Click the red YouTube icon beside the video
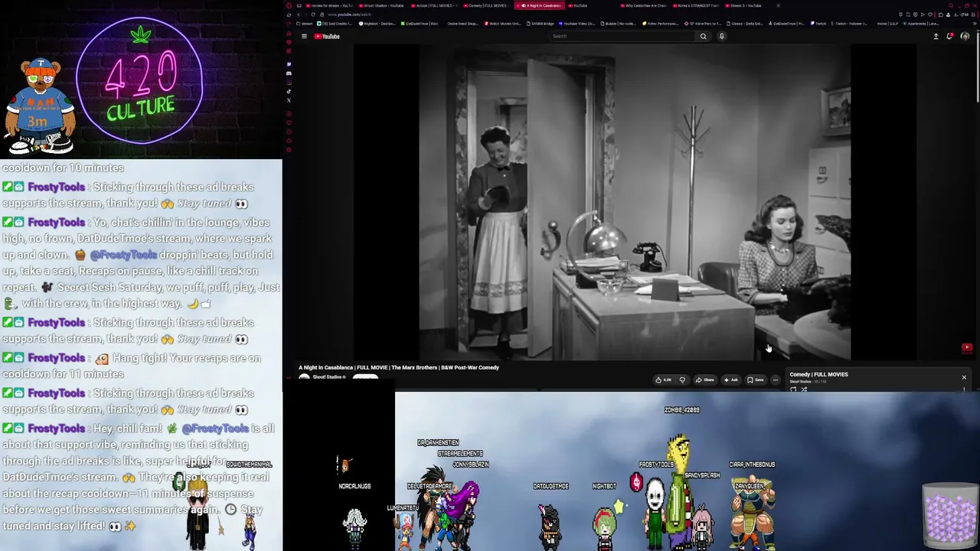Image resolution: width=980 pixels, height=551 pixels. (967, 347)
